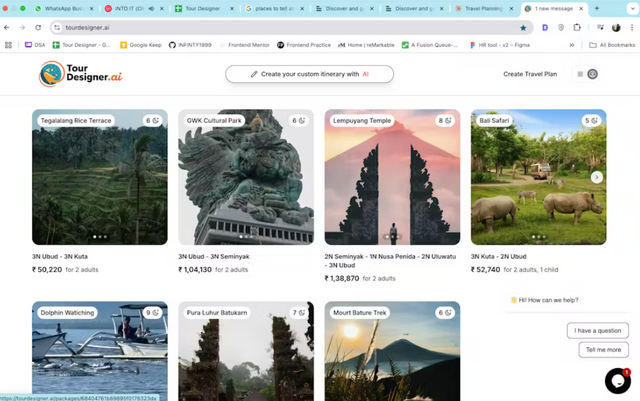Screen dimensions: 640x401
Task: Open the browser extensions puzzle icon
Action: [x=577, y=27]
